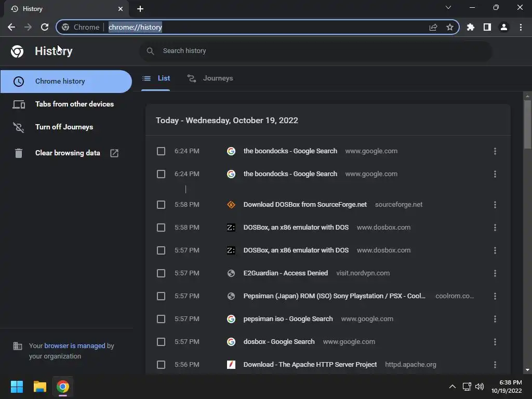This screenshot has height=399, width=532.
Task: Select the Pepsiman ROM entry checkbox
Action: (x=161, y=296)
